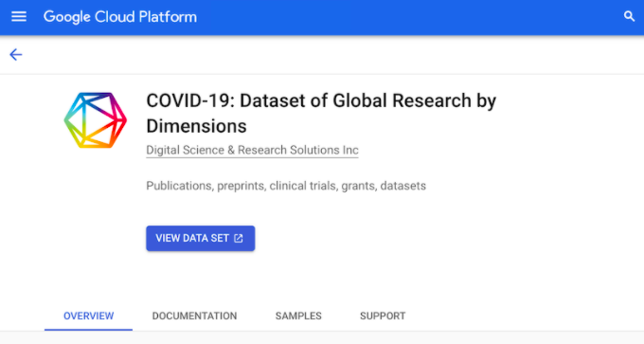This screenshot has height=344, width=644.
Task: Open Digital Science & Research Solutions Inc link
Action: pos(252,150)
